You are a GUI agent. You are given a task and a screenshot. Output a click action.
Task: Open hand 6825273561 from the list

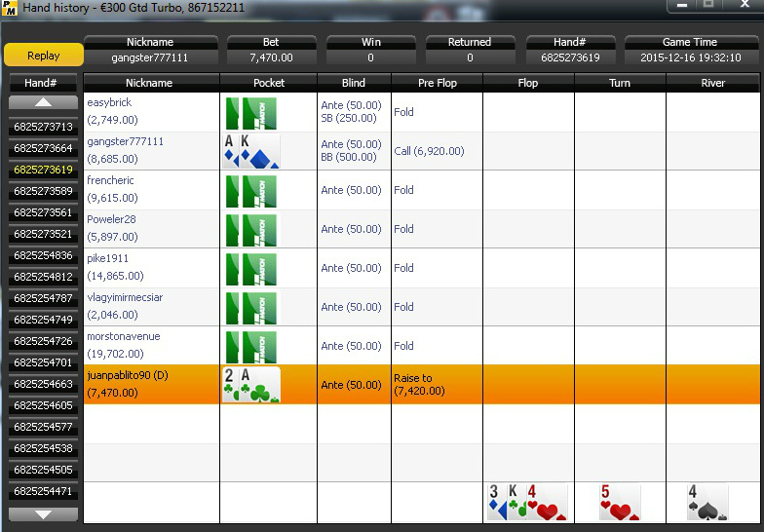point(43,212)
